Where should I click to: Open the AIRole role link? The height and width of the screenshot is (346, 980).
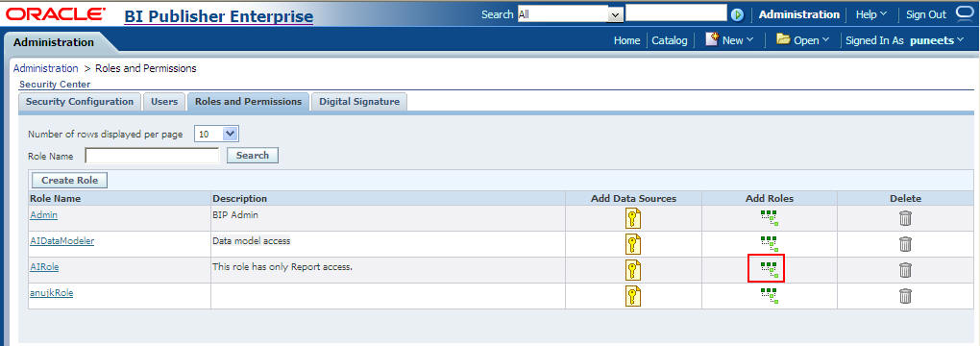click(x=44, y=266)
